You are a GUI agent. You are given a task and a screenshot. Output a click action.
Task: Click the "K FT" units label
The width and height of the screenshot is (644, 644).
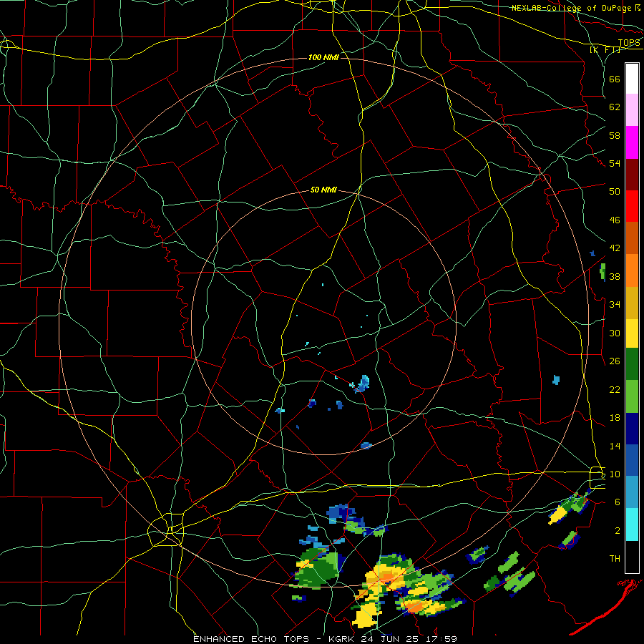click(x=605, y=50)
